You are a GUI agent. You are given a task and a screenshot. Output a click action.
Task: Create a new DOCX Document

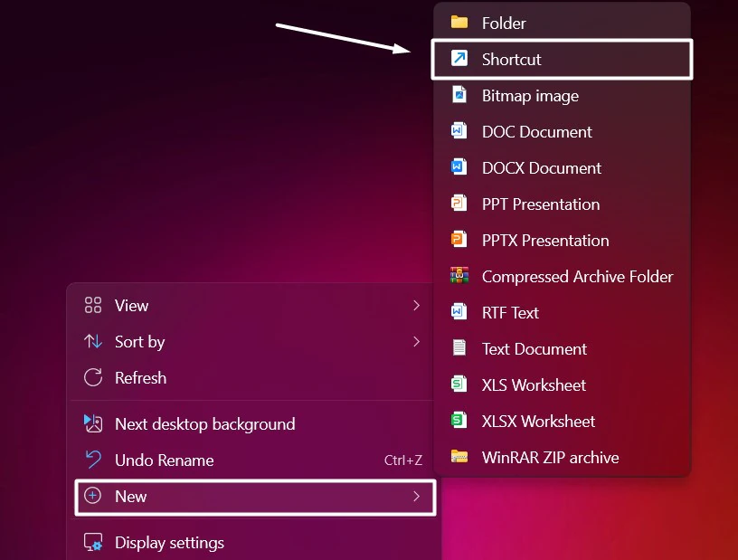point(562,168)
